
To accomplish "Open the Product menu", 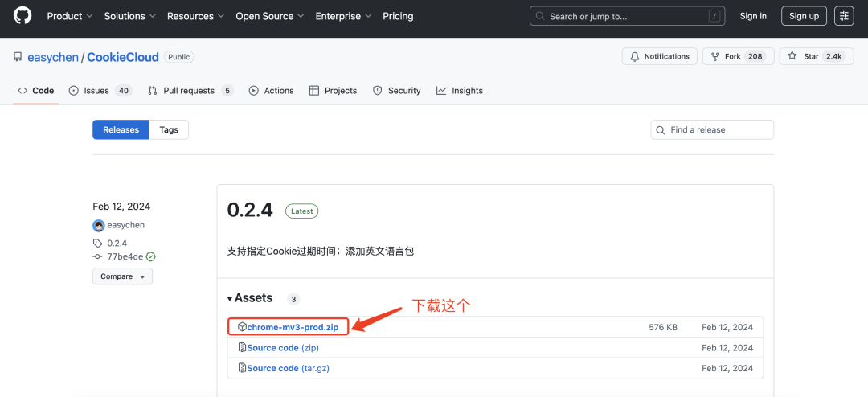I will click(x=70, y=16).
